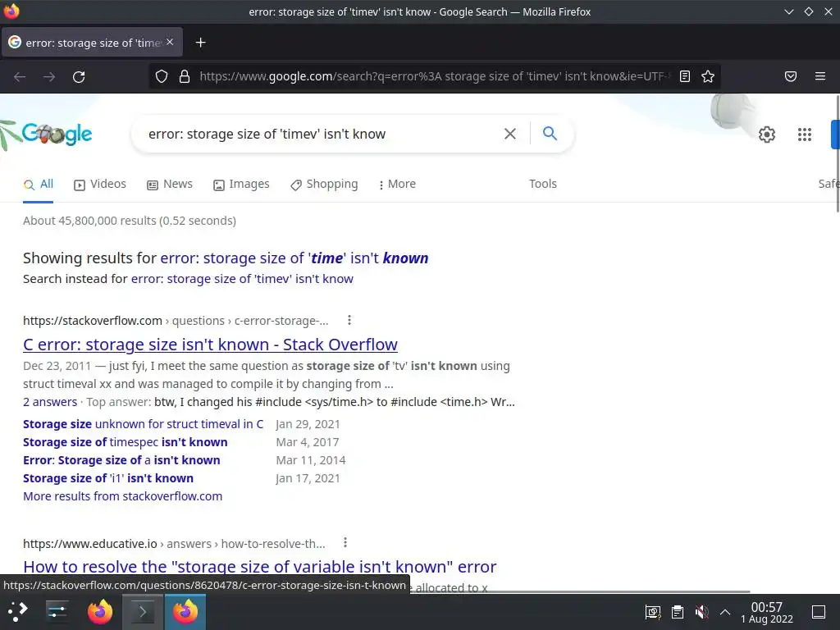Open 'Storage size of timespec isn't known'

coord(126,442)
